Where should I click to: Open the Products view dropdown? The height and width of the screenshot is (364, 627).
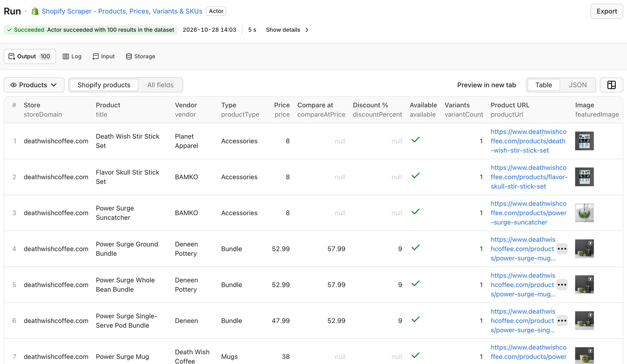click(34, 85)
